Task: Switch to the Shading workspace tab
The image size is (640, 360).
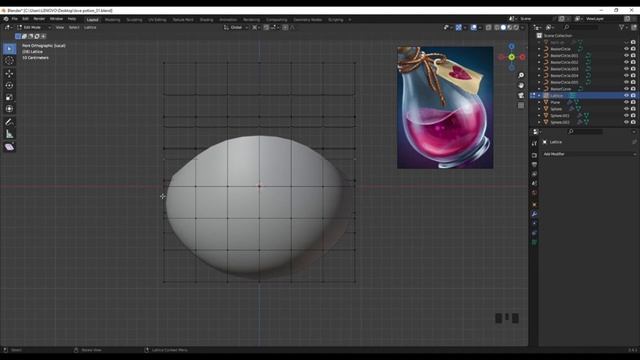Action: tap(206, 20)
